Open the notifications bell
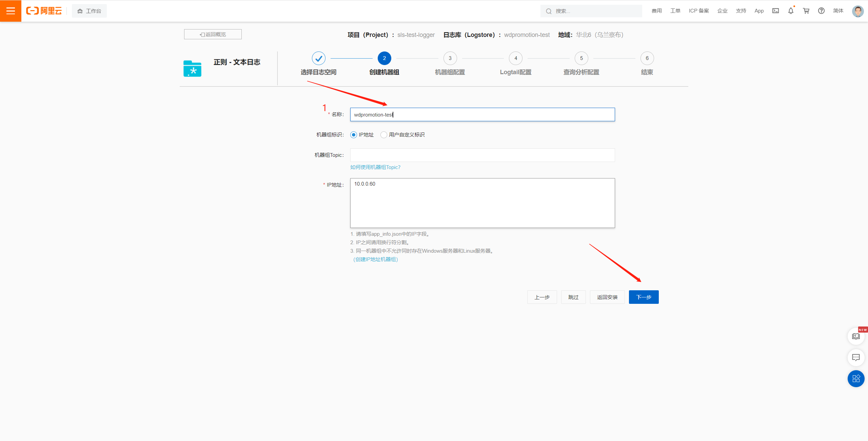The image size is (868, 441). coord(791,11)
